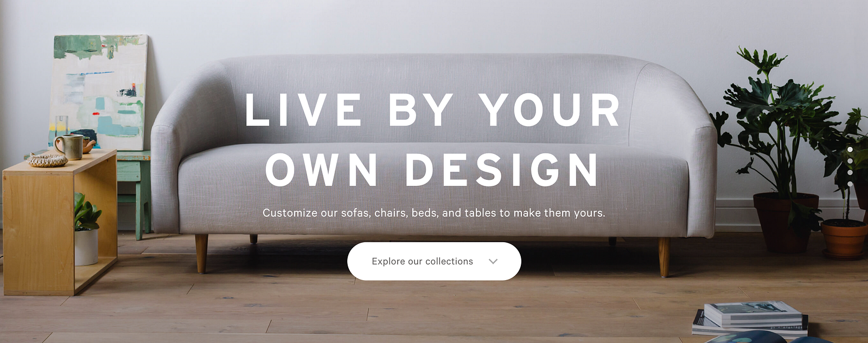Click the small empty terracotta pot
The width and height of the screenshot is (868, 343).
point(844,238)
